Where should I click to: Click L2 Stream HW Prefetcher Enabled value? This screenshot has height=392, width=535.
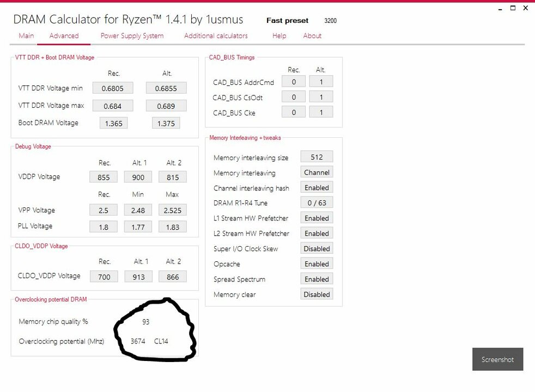coord(317,234)
